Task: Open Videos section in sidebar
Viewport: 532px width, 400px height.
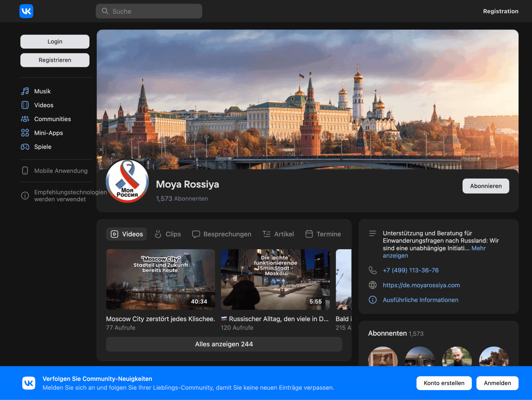Action: point(44,105)
